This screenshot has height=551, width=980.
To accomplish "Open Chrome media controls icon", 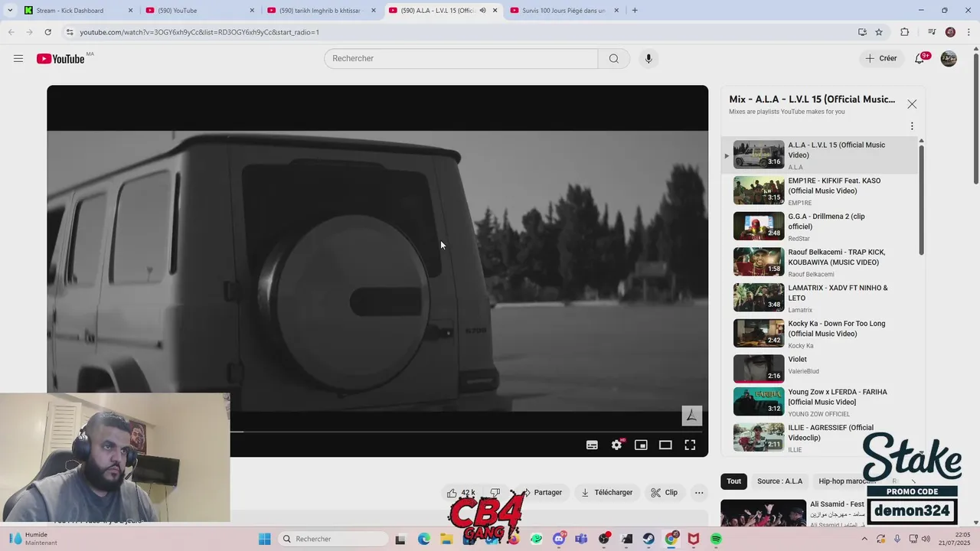I will pos(932,32).
